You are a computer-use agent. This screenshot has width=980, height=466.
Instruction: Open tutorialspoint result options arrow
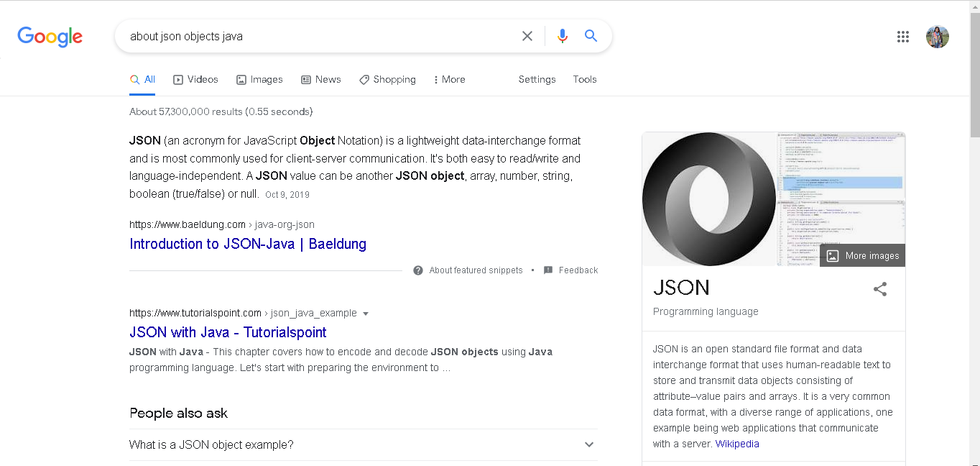coord(366,314)
